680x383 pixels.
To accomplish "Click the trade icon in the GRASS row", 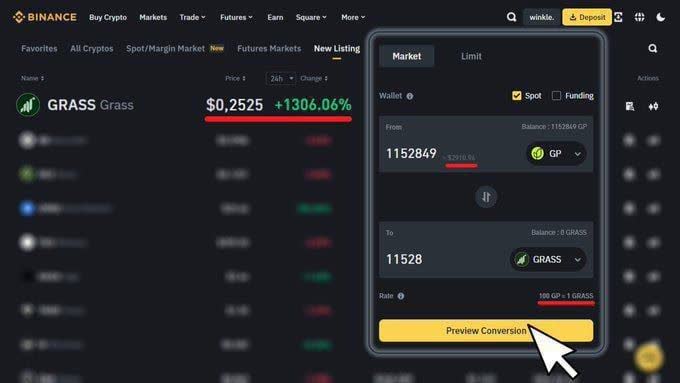I will (653, 106).
